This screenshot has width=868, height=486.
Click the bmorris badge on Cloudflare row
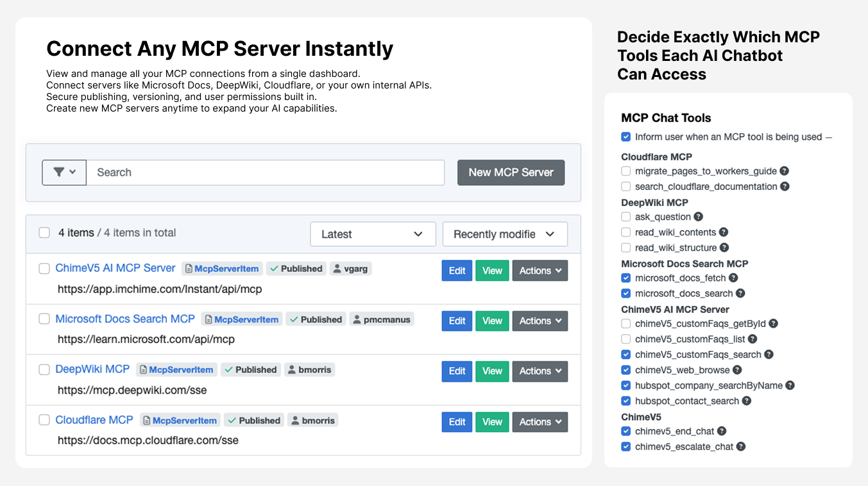(x=312, y=421)
